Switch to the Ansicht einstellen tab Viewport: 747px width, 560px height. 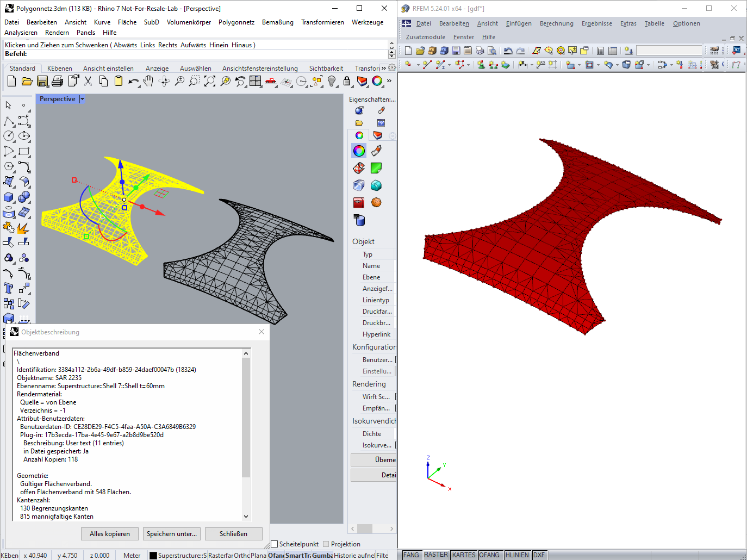point(108,69)
